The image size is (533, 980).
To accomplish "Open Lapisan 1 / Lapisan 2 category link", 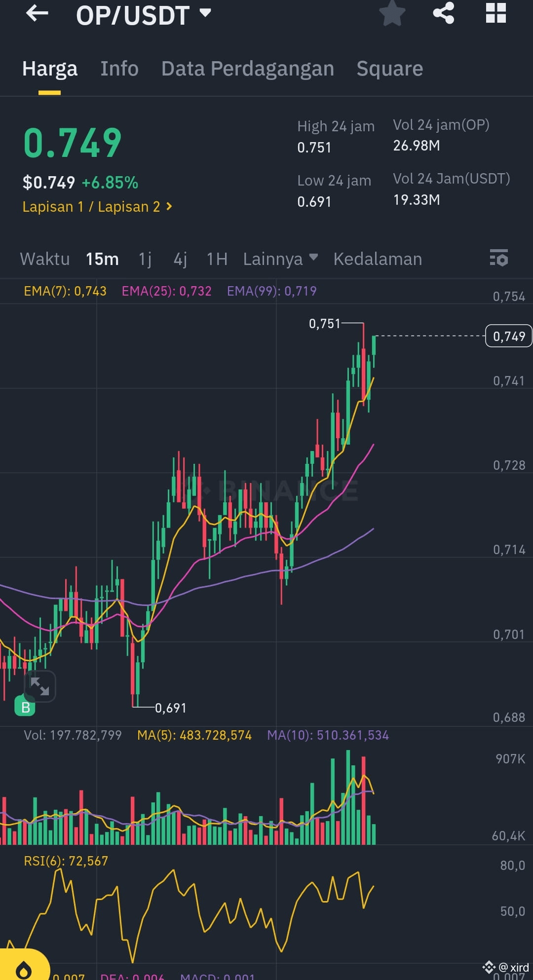I will [97, 207].
